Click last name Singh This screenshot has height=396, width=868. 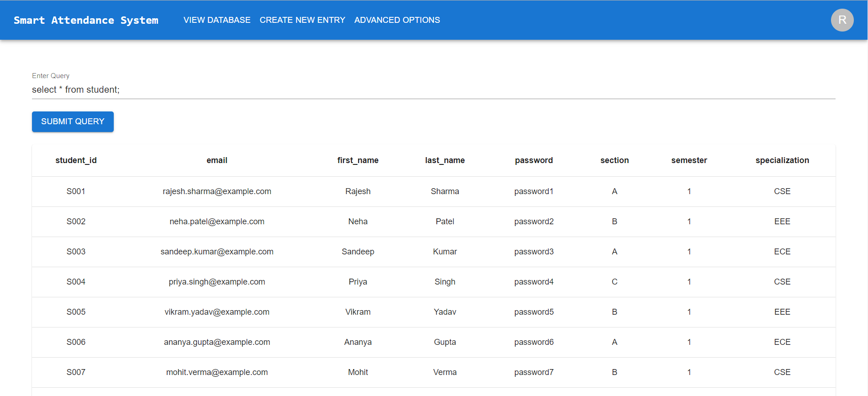point(445,282)
